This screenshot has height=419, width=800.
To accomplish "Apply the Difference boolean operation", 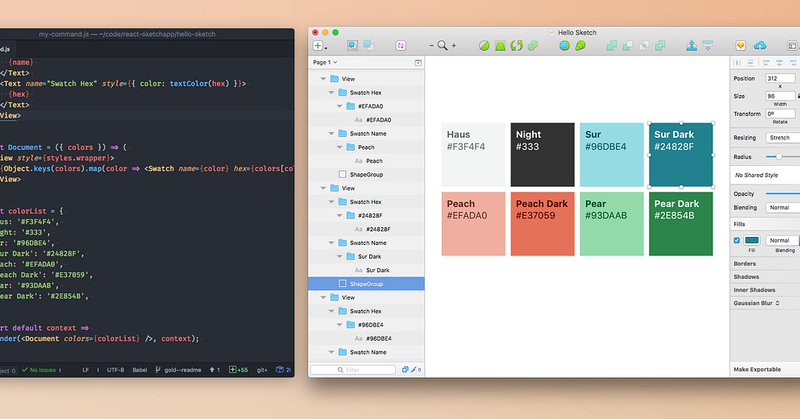I will click(660, 46).
